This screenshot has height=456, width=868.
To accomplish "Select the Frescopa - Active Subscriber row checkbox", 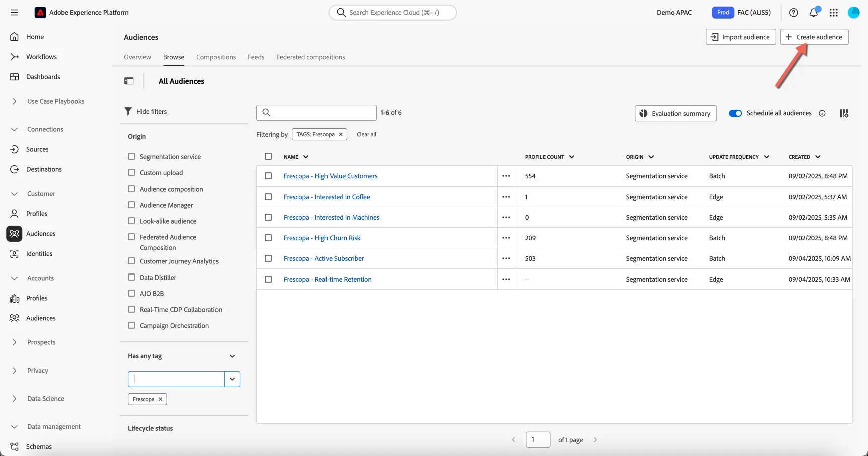I will [x=268, y=258].
